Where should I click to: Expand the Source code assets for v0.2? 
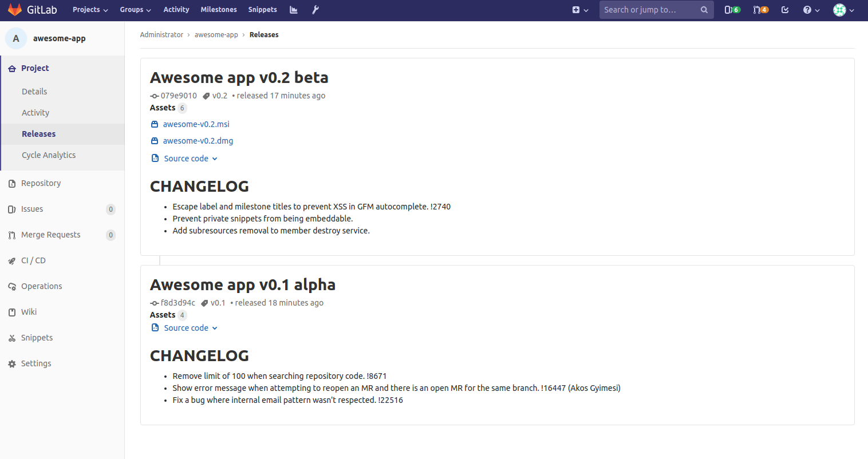[186, 158]
